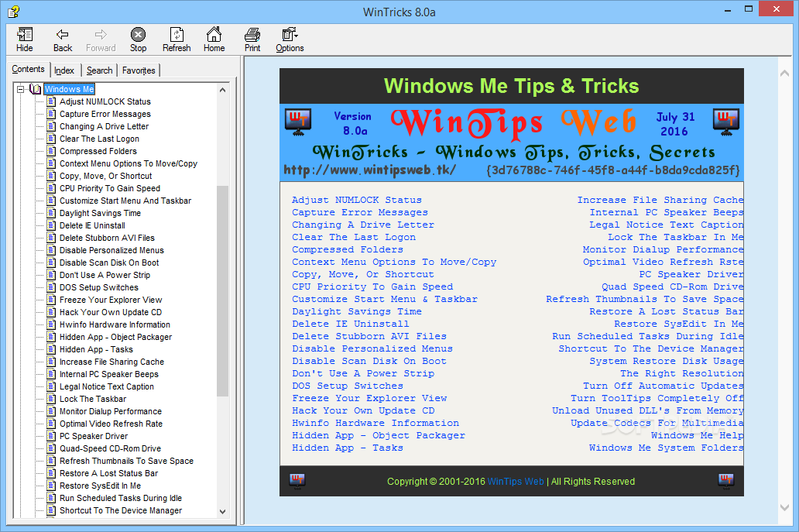799x532 pixels.
Task: Open the Quad Speed CD-Rom Drive link
Action: (x=672, y=287)
